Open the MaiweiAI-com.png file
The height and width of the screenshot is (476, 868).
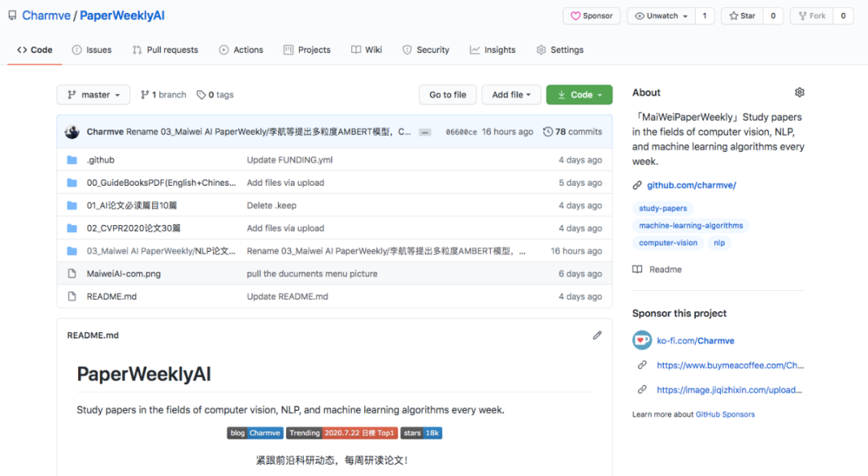pos(124,273)
